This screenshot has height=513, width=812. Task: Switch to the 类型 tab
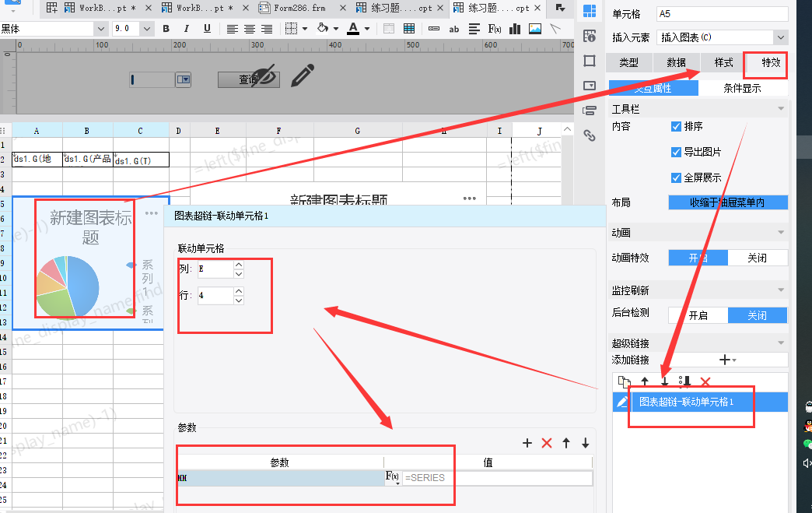coord(628,63)
